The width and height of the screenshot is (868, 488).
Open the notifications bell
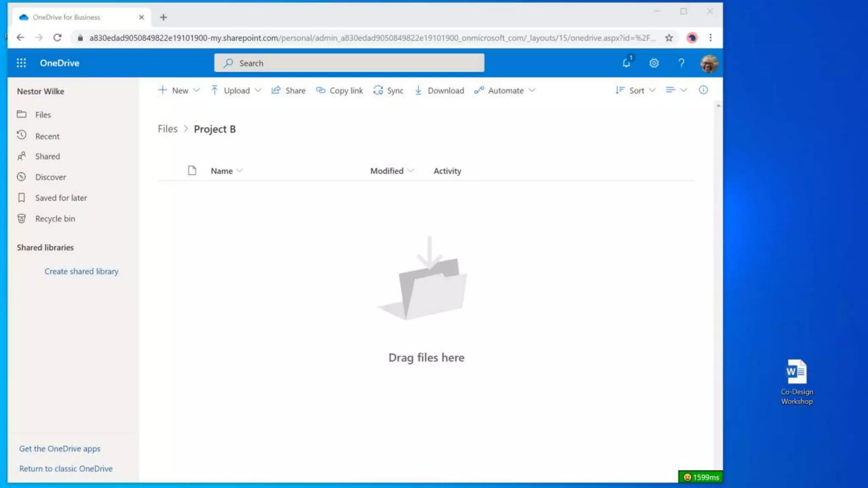626,63
